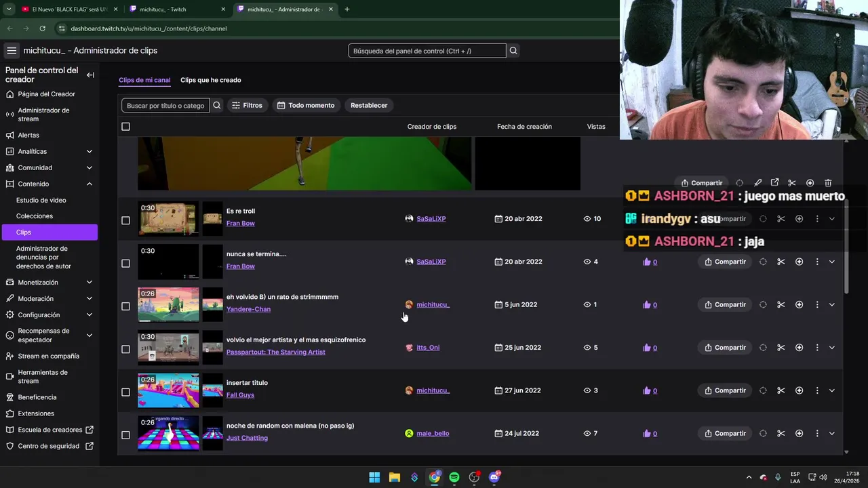Sort by the 'Fecha de creación' column header
Screen dimensions: 868x488
tap(524, 127)
